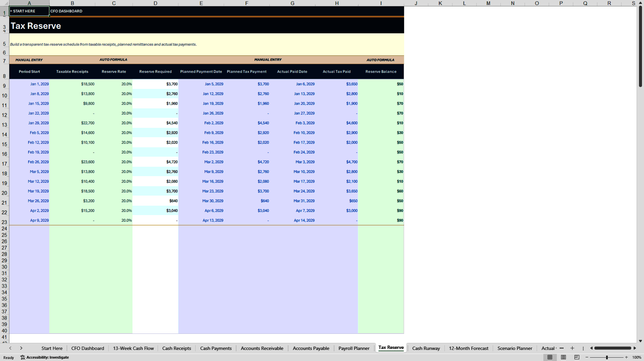Image resolution: width=644 pixels, height=361 pixels.
Task: Click the vertical scrollbar thumb
Action: 640,47
